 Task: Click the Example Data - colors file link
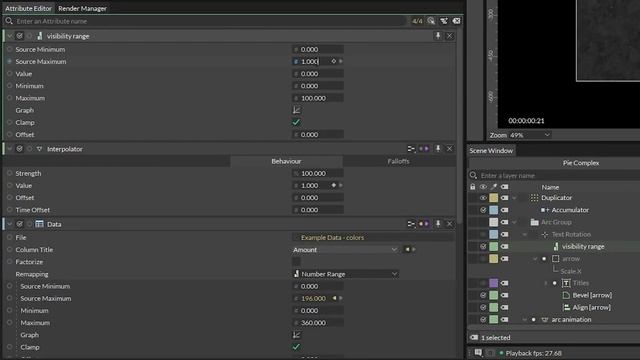(332, 238)
